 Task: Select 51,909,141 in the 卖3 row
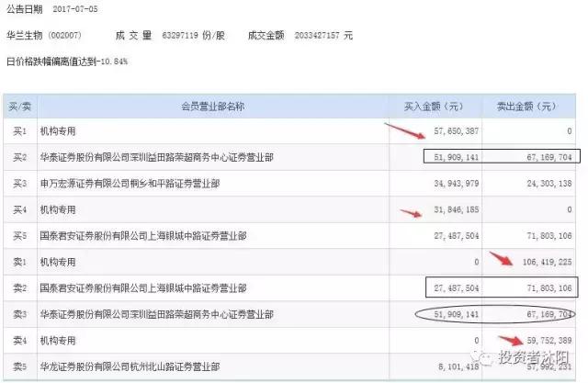[457, 314]
